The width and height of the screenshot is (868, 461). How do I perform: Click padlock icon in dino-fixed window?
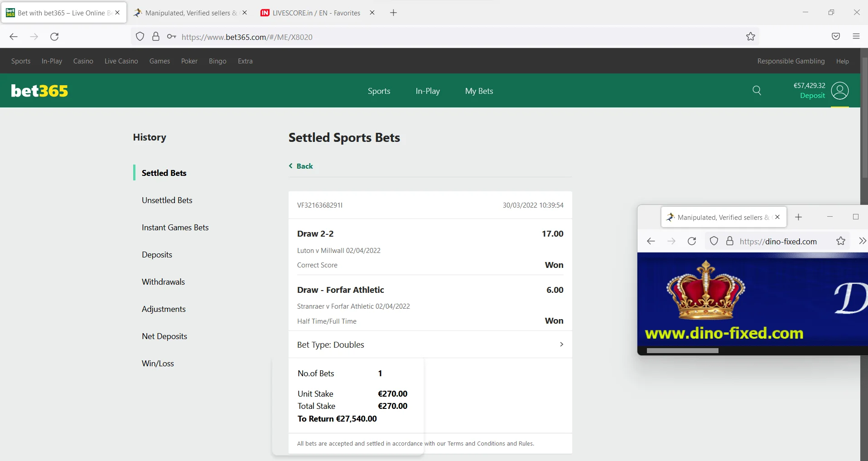tap(730, 241)
